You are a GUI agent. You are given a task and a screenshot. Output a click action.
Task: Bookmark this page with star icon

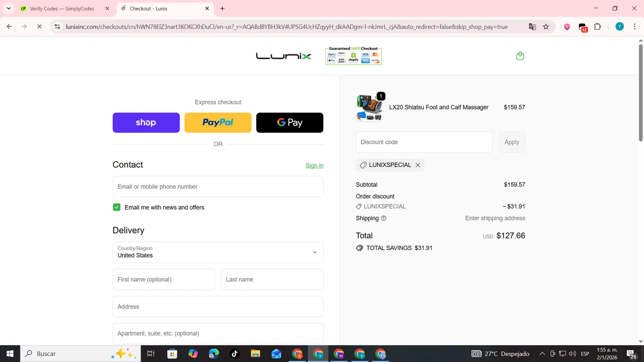click(546, 27)
